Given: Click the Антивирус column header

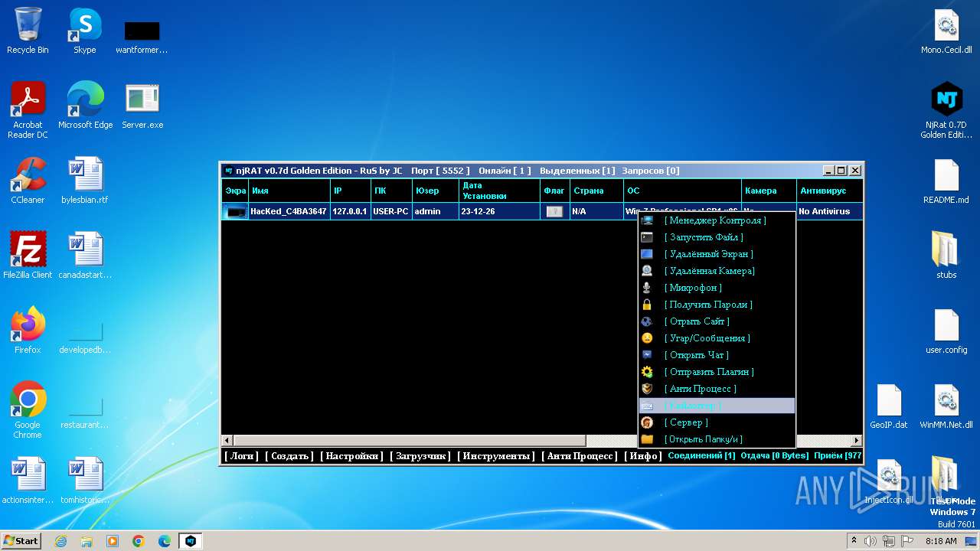Looking at the screenshot, I should [829, 191].
